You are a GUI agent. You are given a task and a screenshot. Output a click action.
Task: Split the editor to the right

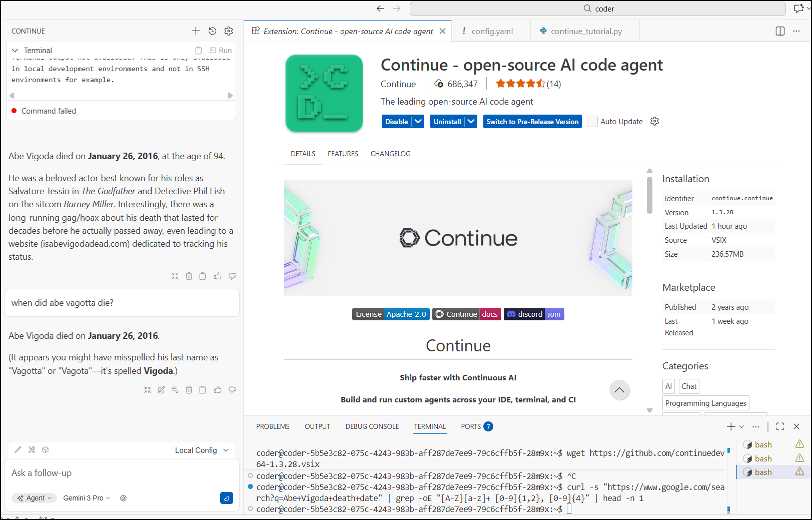point(779,31)
